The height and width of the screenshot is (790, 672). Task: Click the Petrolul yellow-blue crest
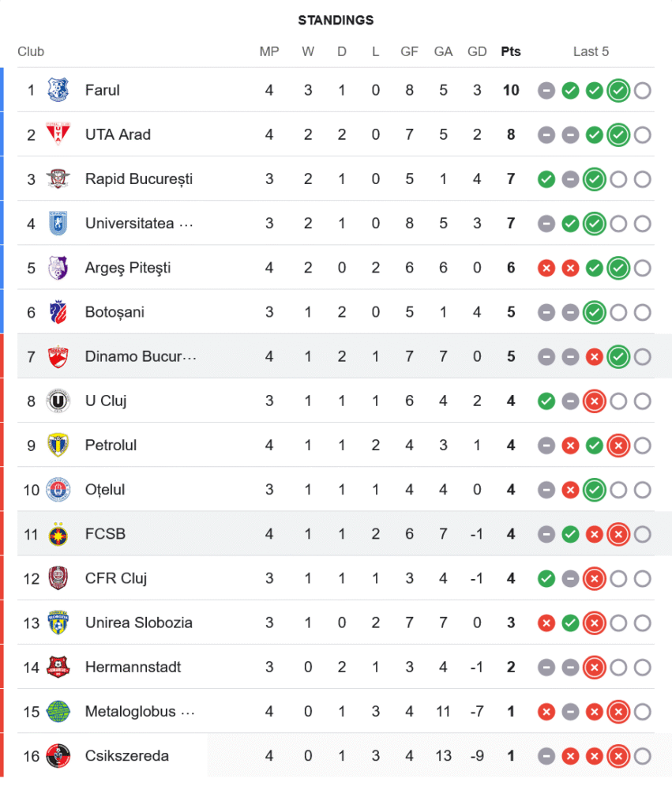[x=58, y=445]
